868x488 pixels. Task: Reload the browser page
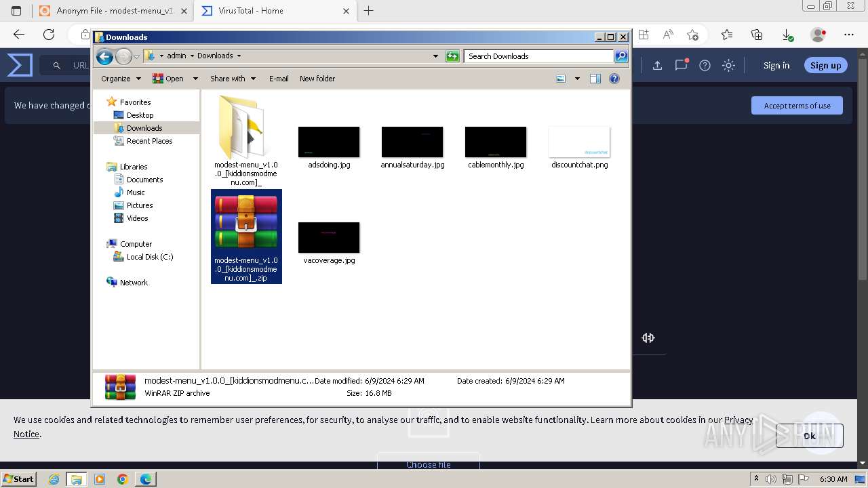coord(49,35)
